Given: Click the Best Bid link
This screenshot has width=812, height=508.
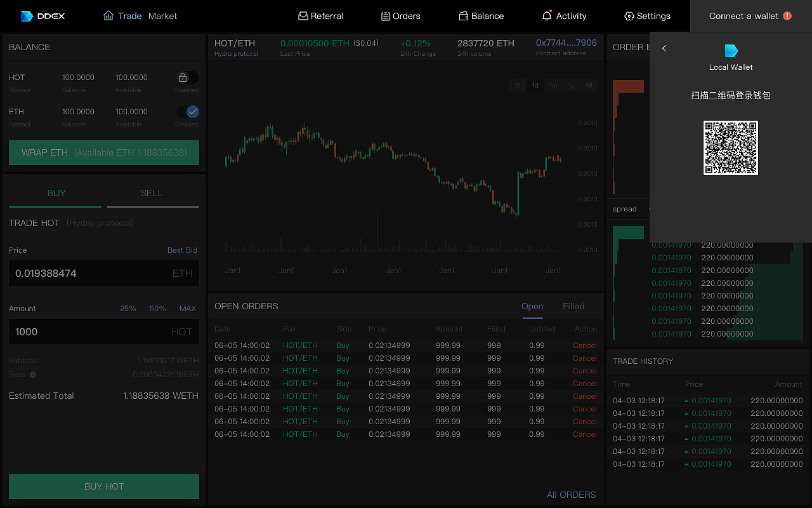Looking at the screenshot, I should [x=182, y=250].
